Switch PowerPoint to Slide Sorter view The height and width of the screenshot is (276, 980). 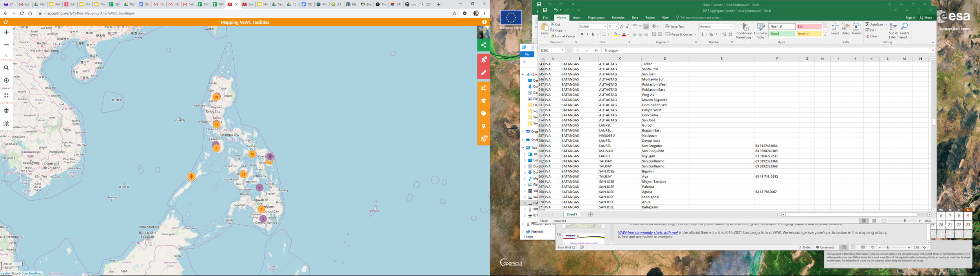(853, 247)
